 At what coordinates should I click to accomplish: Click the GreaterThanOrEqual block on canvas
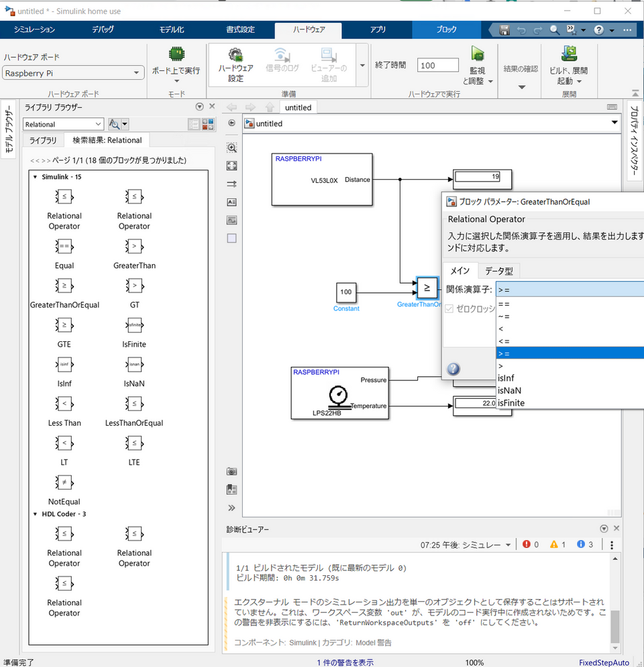point(427,289)
